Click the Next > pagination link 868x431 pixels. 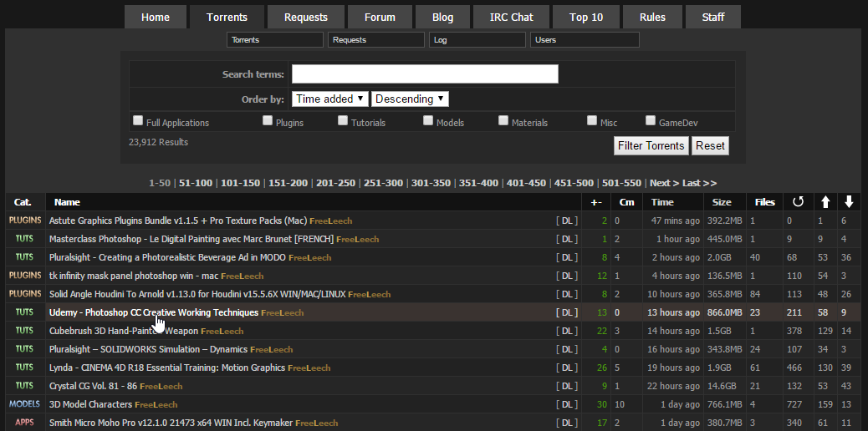pyautogui.click(x=664, y=183)
